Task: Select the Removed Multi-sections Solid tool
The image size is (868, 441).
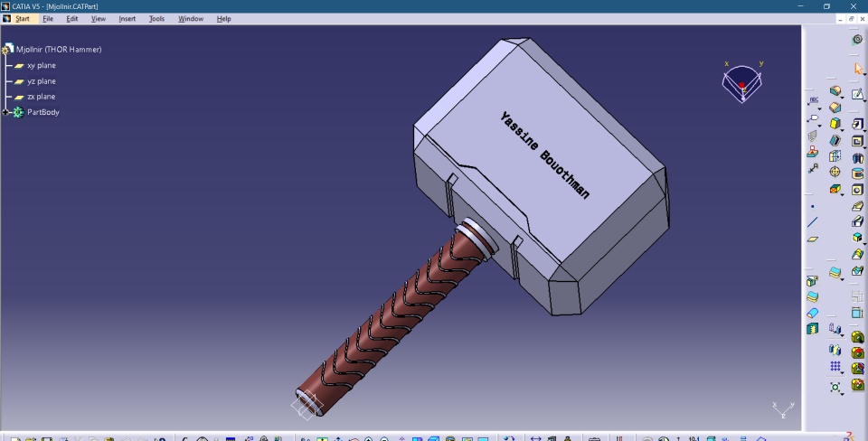Action: tap(857, 270)
